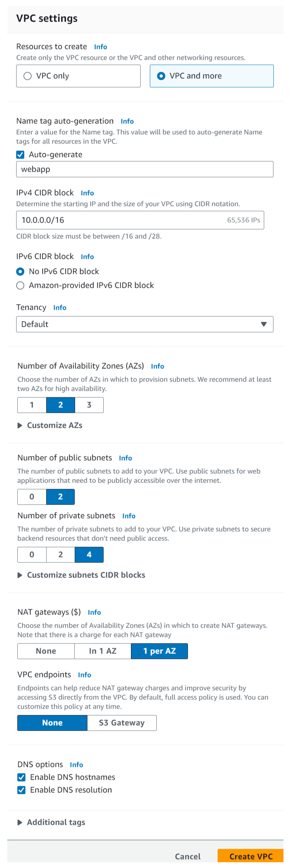
Task: Set NAT gateways to In 1 AZ
Action: pyautogui.click(x=102, y=651)
